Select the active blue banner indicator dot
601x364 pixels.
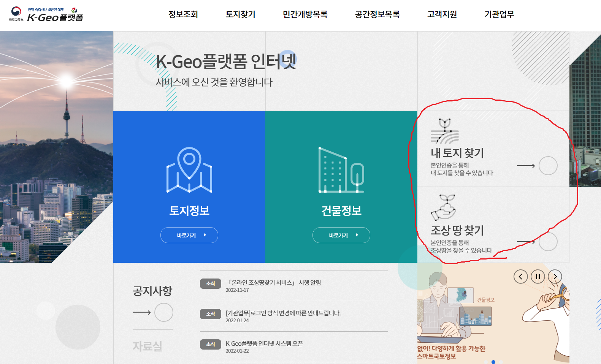point(493,362)
